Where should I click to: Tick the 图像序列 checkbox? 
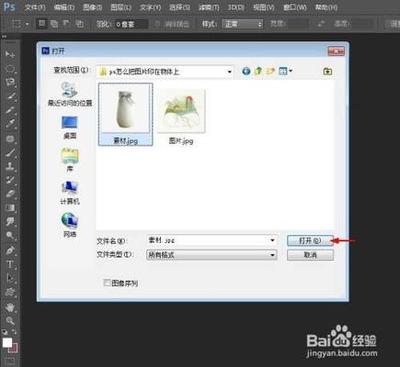(107, 283)
